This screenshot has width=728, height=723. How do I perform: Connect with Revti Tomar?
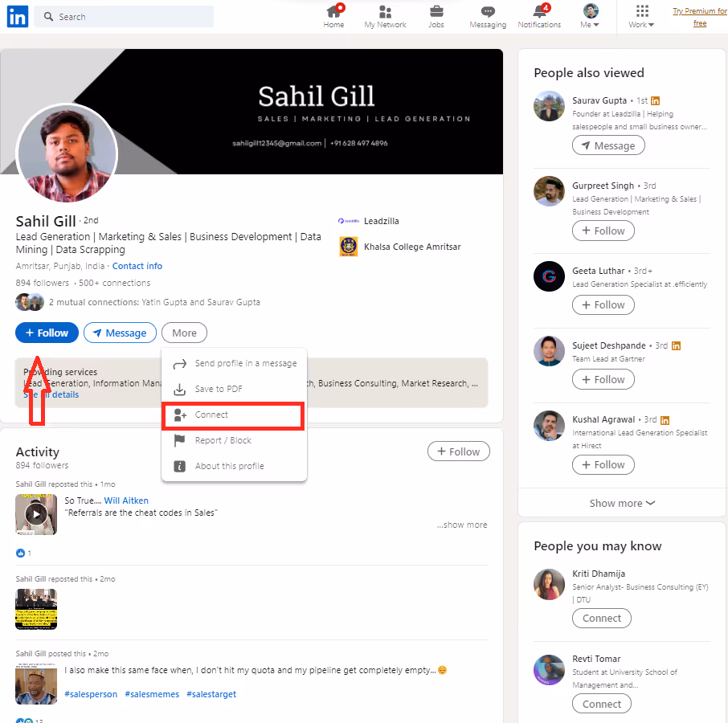[x=602, y=704]
